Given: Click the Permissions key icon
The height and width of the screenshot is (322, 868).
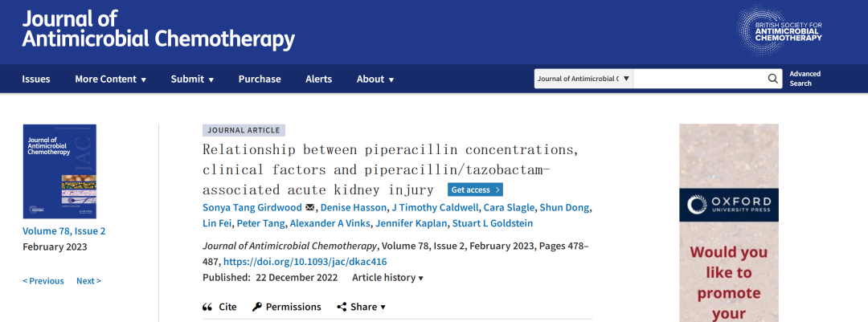Looking at the screenshot, I should click(x=257, y=307).
